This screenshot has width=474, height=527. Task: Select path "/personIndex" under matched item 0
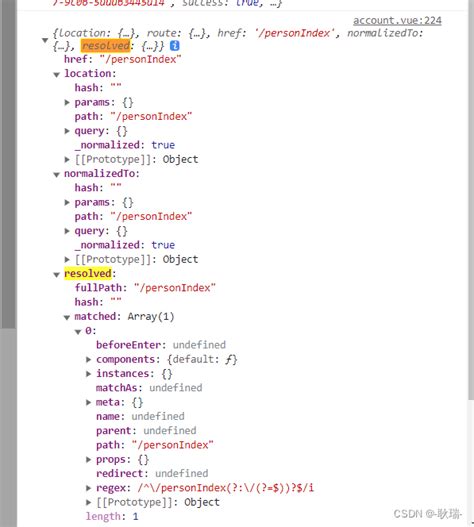pyautogui.click(x=155, y=445)
